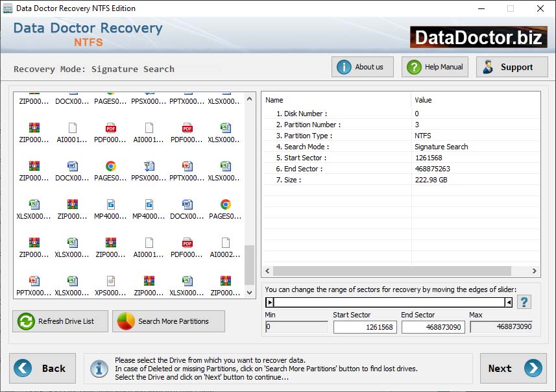Click Search More Partitions
Image resolution: width=556 pixels, height=392 pixels.
(x=168, y=321)
